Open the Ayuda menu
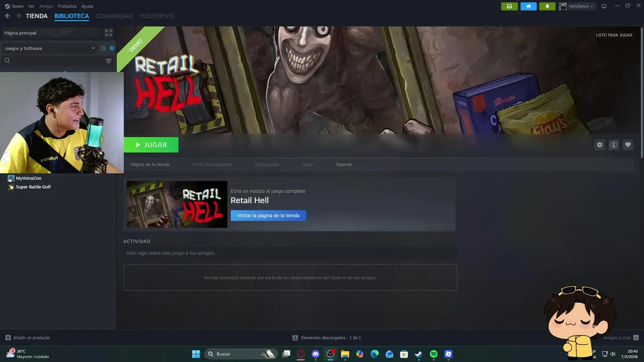The width and height of the screenshot is (644, 362). (87, 6)
